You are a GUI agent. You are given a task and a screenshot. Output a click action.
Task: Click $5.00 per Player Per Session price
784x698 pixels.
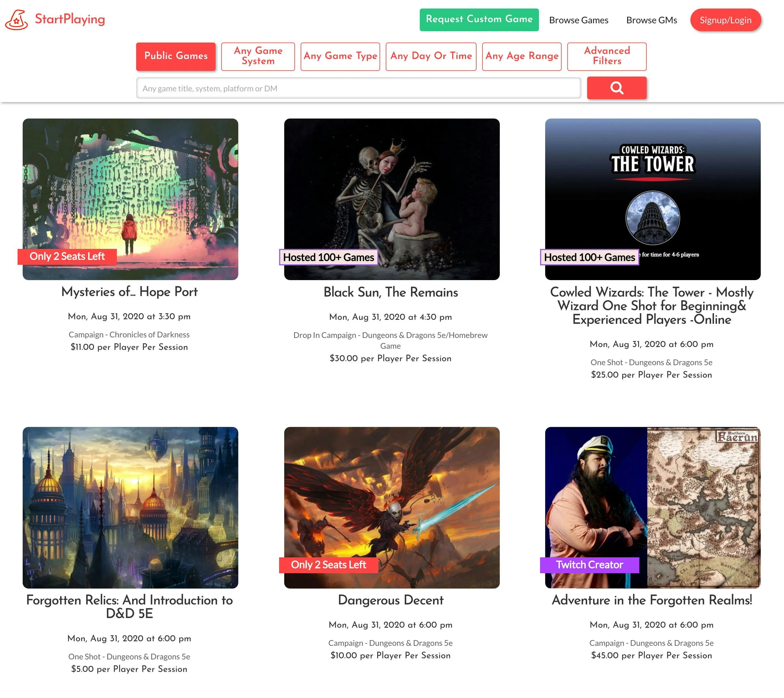point(129,669)
